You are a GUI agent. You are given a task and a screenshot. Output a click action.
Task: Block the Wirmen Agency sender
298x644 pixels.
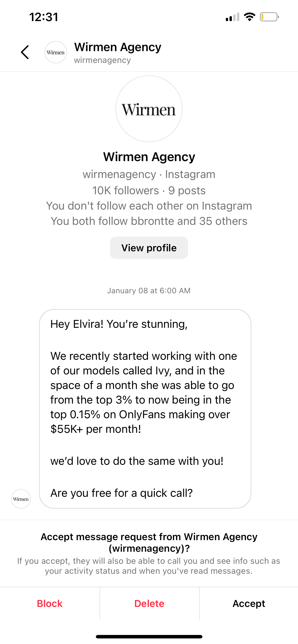49,603
